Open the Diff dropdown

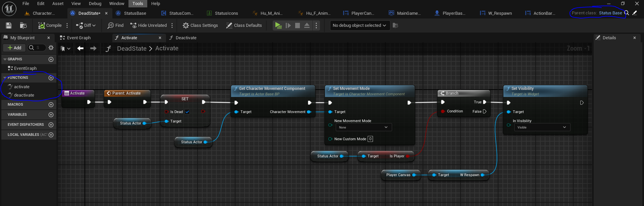pos(86,25)
